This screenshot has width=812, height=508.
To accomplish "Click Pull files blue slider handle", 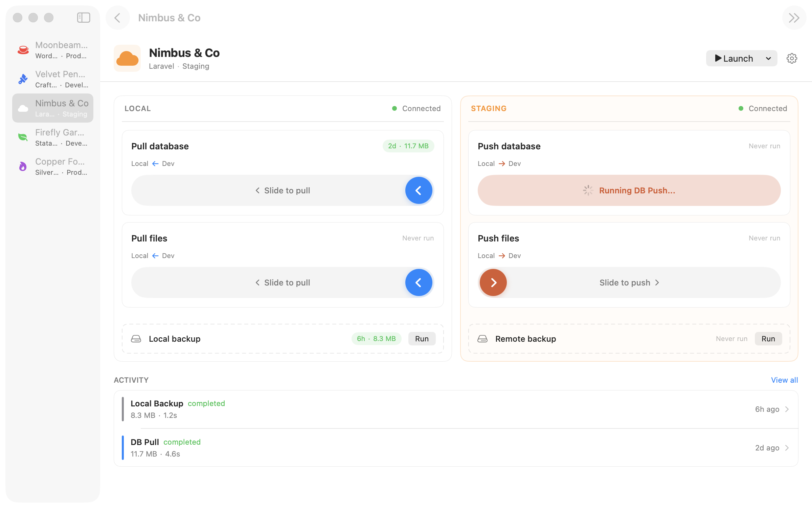I will coord(419,282).
